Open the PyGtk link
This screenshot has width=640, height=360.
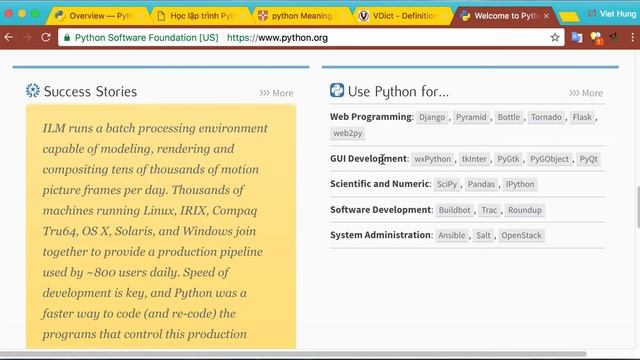[x=508, y=159]
